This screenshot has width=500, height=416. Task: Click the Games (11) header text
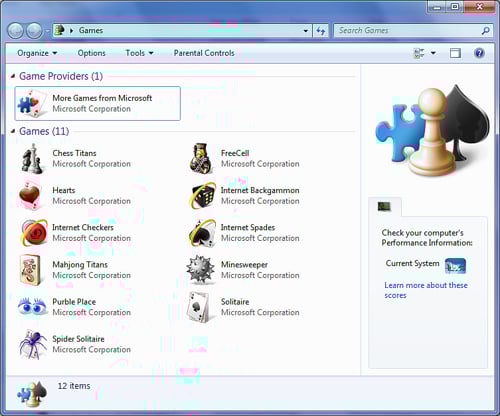(44, 131)
